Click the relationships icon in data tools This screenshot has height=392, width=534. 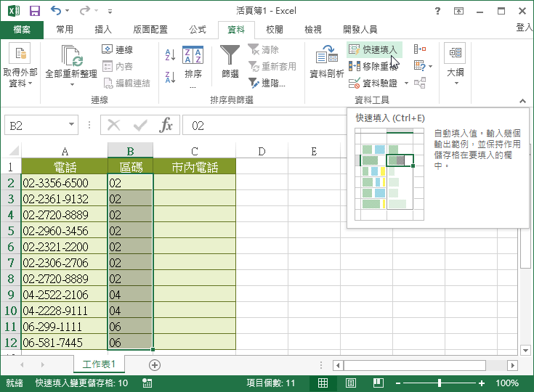click(420, 83)
